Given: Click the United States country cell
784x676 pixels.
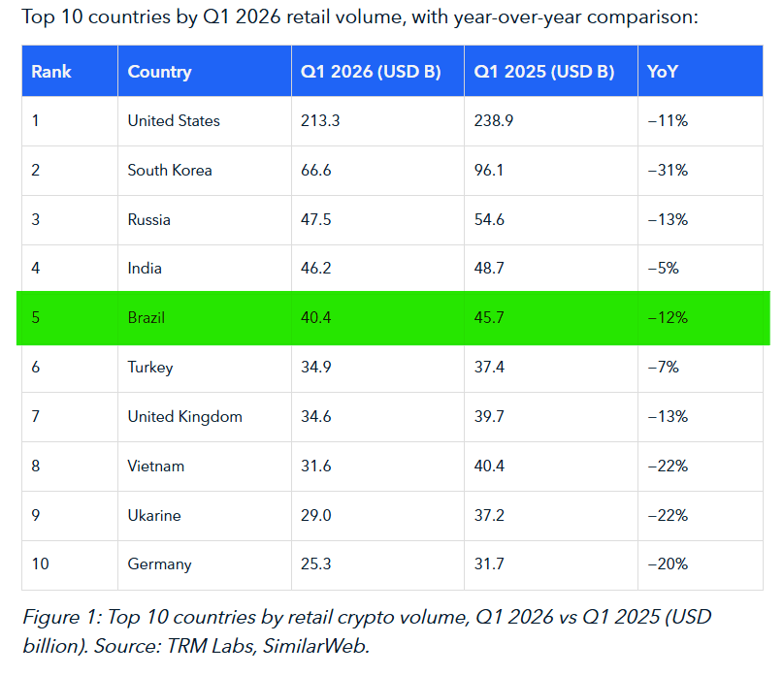Looking at the screenshot, I should click(x=174, y=121).
